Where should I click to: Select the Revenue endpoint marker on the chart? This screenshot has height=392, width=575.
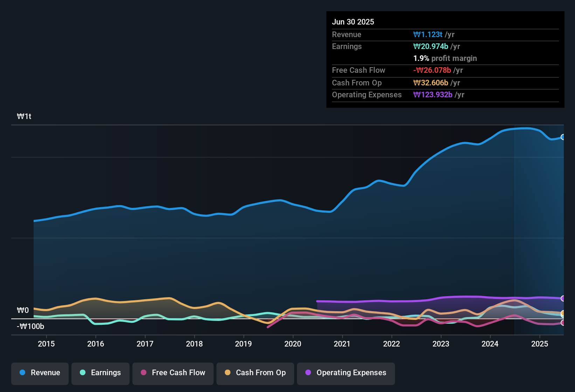[563, 137]
